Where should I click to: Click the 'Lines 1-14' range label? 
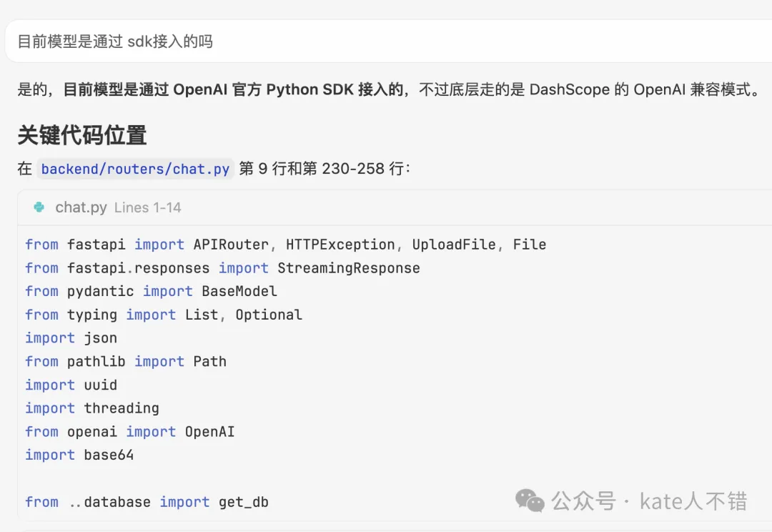click(x=148, y=207)
